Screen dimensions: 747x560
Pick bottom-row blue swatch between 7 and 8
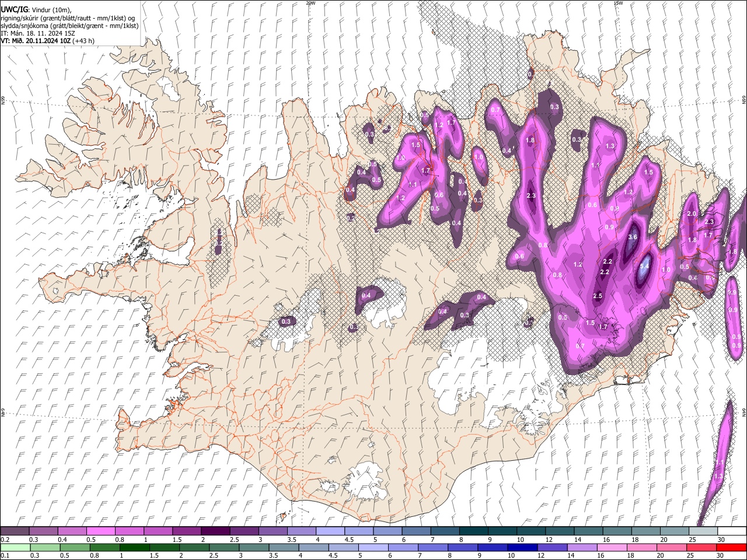pos(433,547)
